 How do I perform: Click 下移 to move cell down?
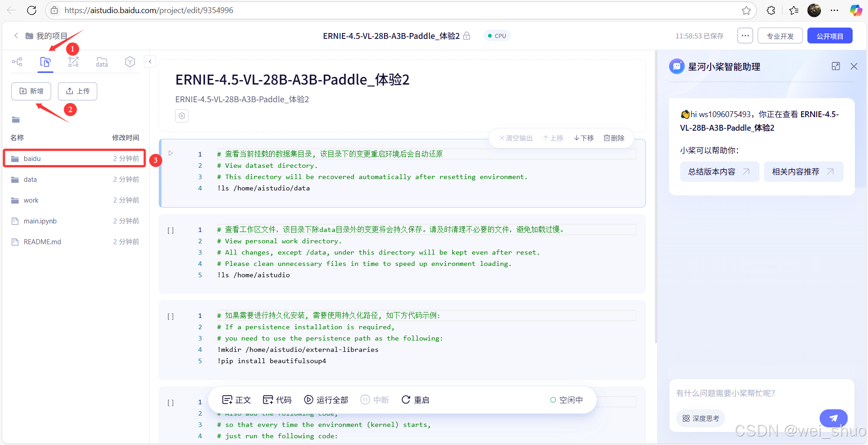[x=583, y=138]
